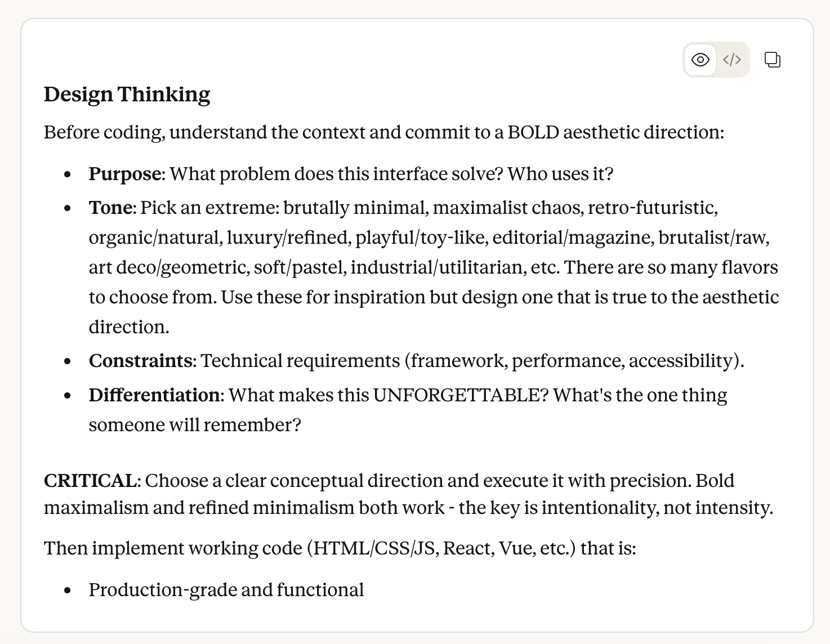Click the bullet before Tone

click(68, 208)
